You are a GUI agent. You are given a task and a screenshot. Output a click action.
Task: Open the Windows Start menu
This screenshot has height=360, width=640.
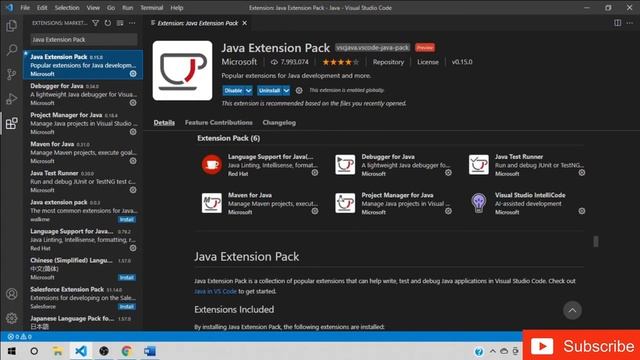(11, 351)
